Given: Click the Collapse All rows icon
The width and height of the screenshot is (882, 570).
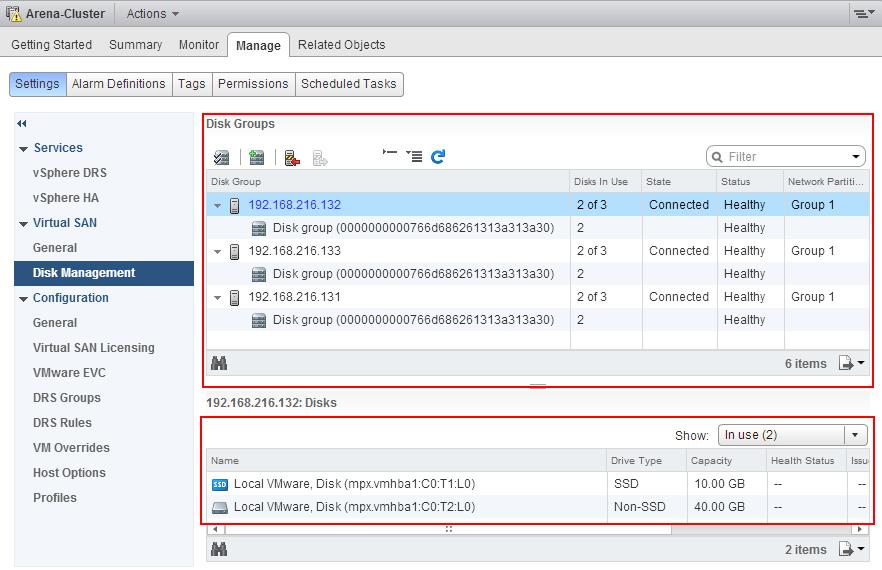Looking at the screenshot, I should pyautogui.click(x=390, y=152).
